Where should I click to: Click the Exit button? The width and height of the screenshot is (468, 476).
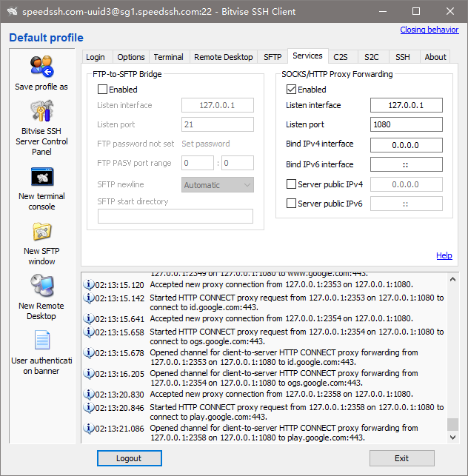(402, 458)
